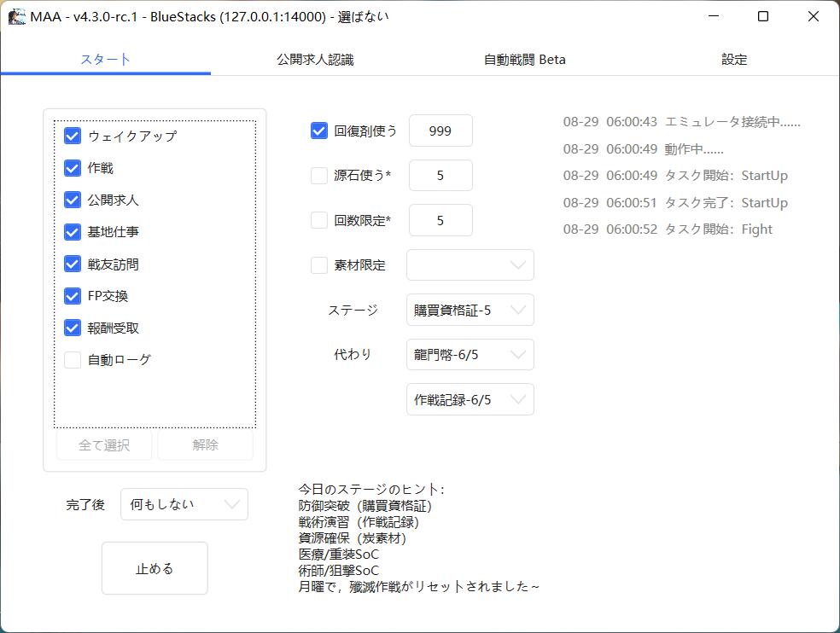
Task: Go to the 設定 tab
Action: coord(734,60)
